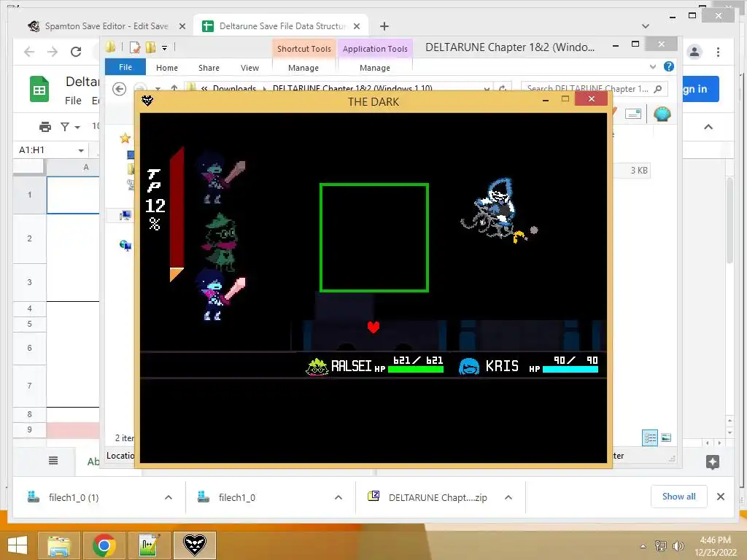Select row 6 header in Sheets
747x560 pixels.
[x=29, y=348]
